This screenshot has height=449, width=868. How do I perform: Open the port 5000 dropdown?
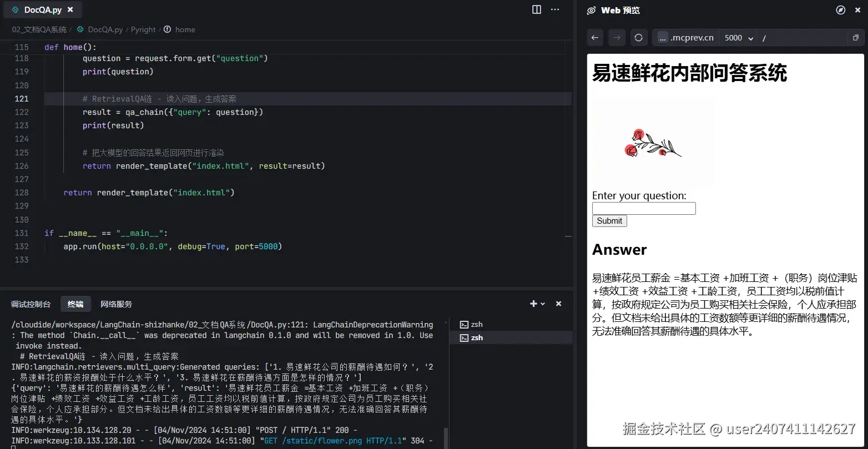pos(739,38)
